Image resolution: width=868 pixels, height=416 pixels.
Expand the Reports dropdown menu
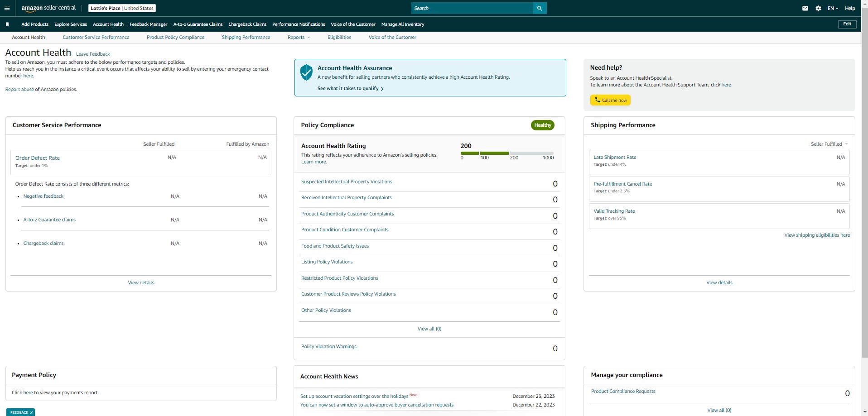click(299, 38)
